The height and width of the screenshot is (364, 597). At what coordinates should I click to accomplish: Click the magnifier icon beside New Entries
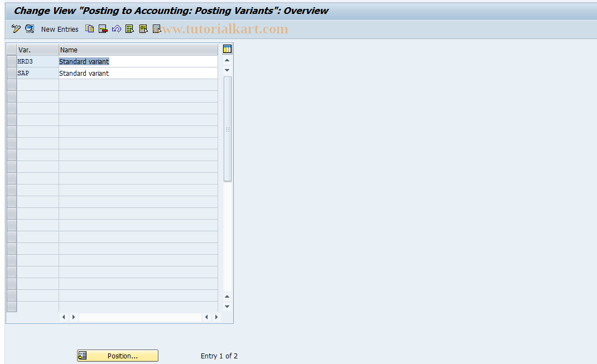30,29
